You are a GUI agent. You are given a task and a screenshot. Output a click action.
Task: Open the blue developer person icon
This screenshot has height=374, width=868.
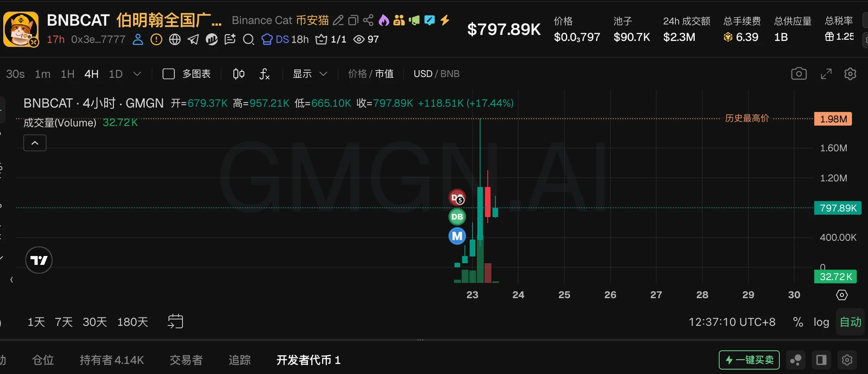pos(138,39)
